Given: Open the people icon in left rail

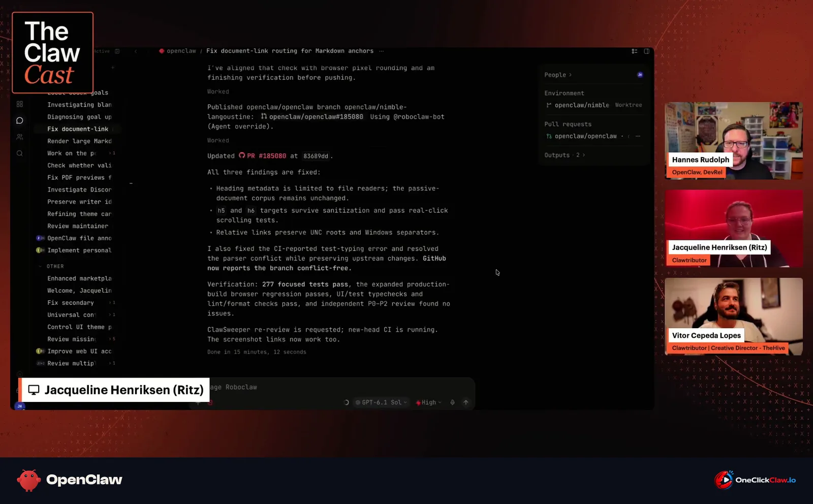Looking at the screenshot, I should (20, 137).
